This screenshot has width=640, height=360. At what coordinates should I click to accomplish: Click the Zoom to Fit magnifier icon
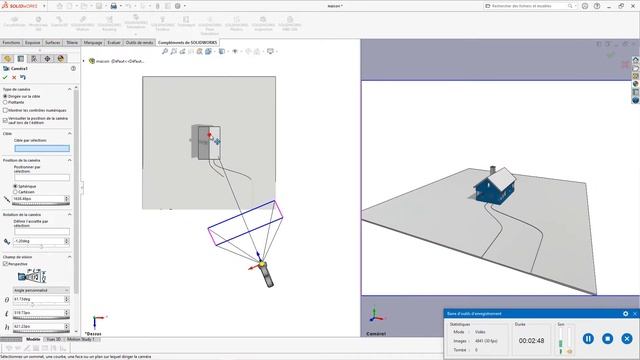164,51
